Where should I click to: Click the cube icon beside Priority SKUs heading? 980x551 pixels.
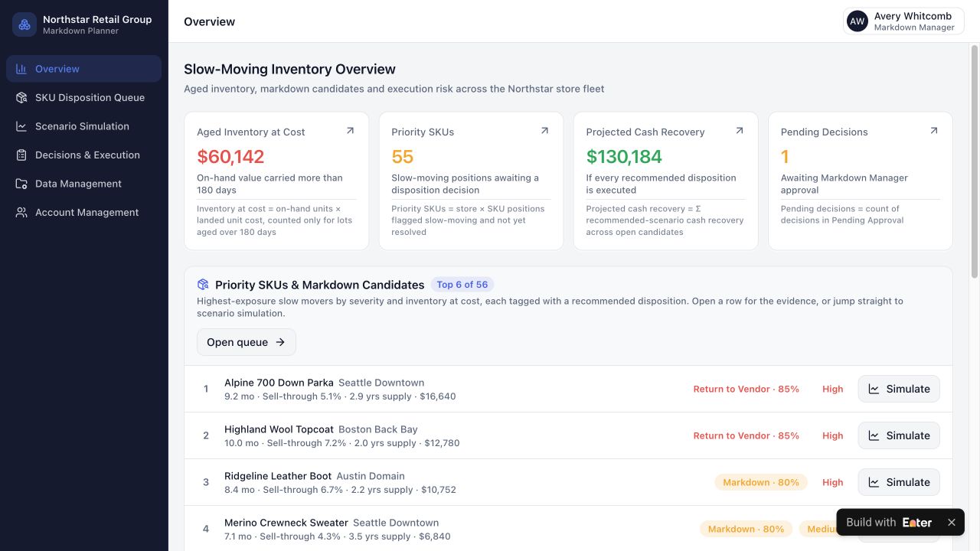point(203,285)
